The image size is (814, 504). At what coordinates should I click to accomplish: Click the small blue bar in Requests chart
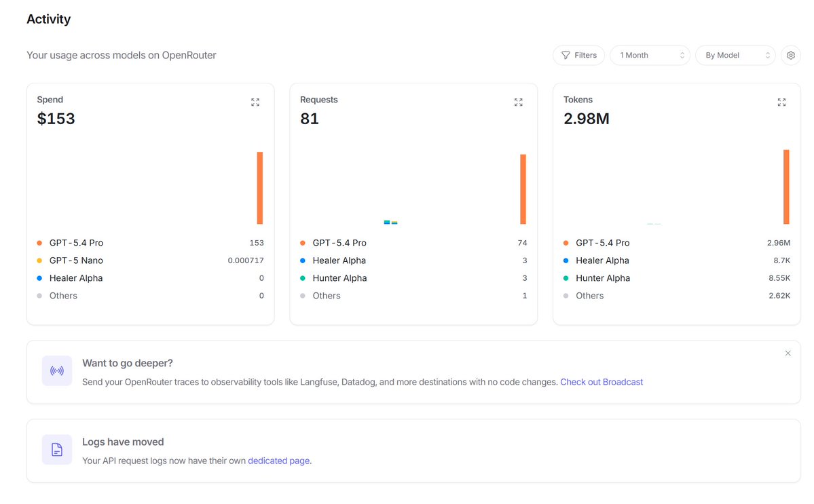(387, 222)
